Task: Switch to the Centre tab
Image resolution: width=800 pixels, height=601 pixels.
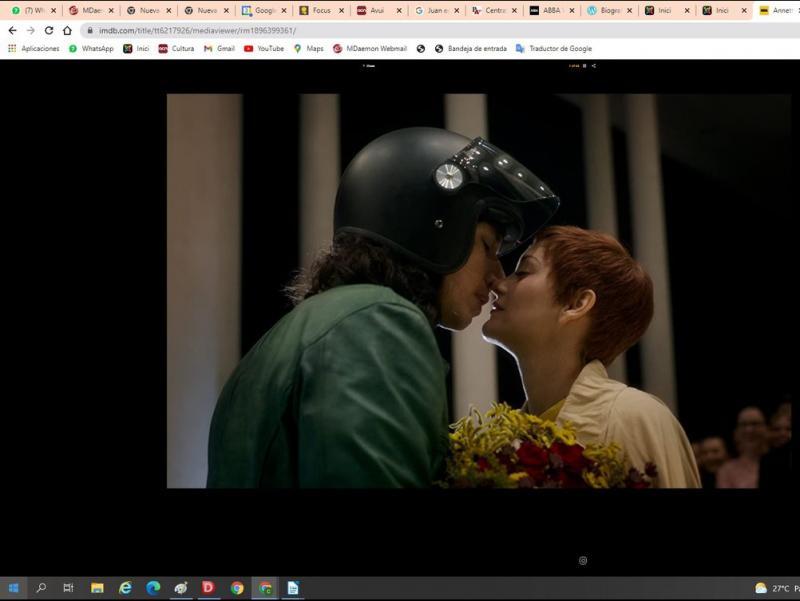Action: coord(495,10)
